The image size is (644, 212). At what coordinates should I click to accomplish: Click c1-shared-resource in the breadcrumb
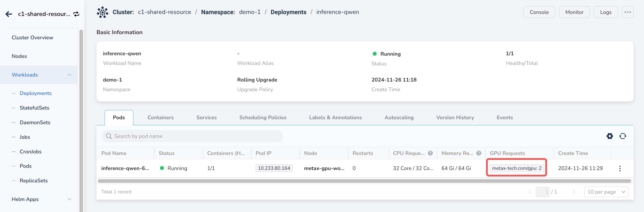pos(164,12)
